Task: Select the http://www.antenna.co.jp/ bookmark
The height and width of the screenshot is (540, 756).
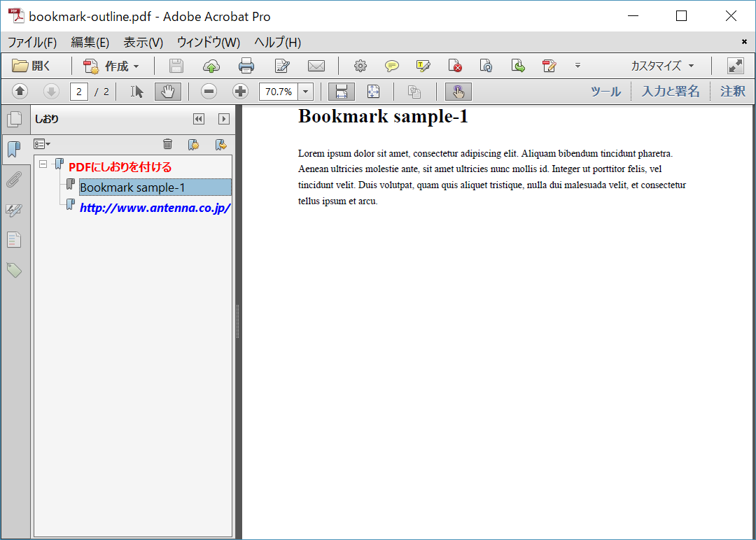Action: tap(155, 208)
